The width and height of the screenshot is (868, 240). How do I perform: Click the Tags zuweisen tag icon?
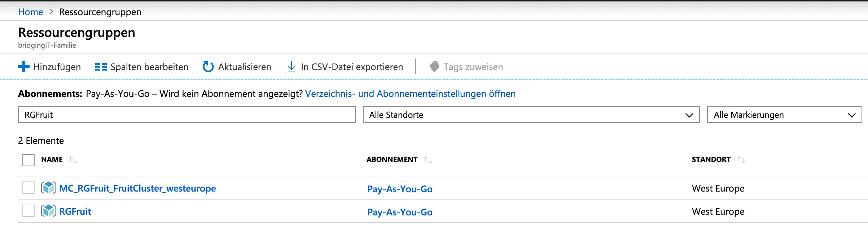tap(434, 67)
